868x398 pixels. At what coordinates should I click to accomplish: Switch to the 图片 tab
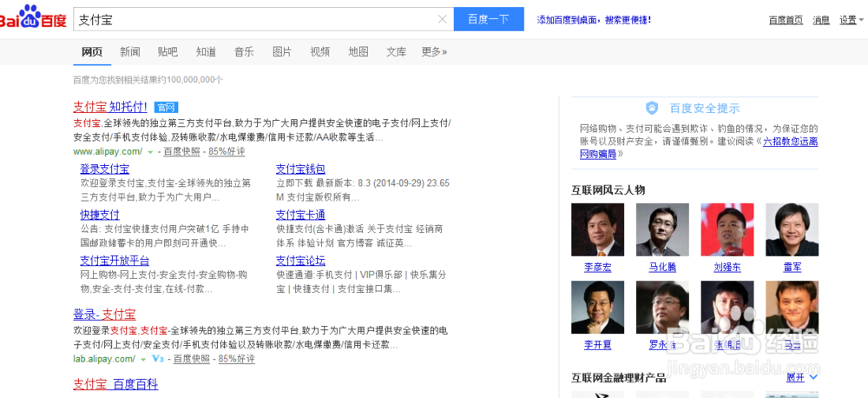tap(282, 52)
